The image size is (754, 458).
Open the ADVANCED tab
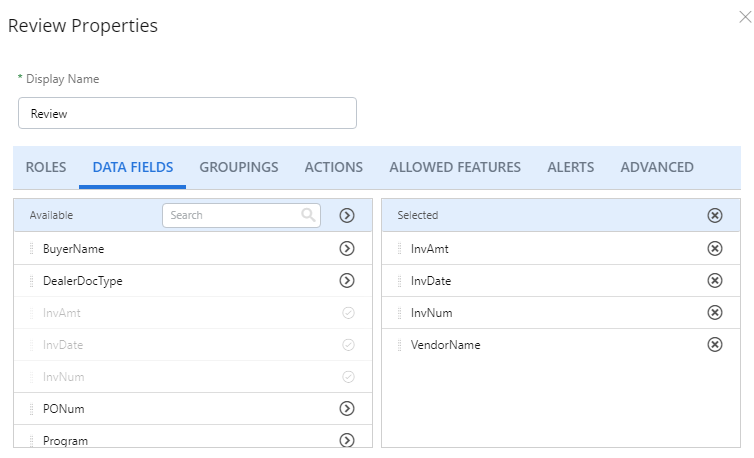(x=657, y=167)
